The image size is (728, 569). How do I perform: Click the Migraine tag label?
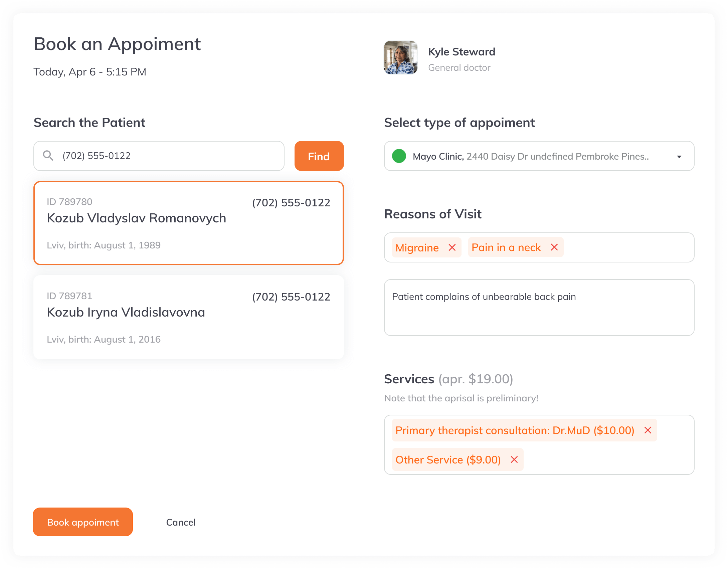coord(417,248)
